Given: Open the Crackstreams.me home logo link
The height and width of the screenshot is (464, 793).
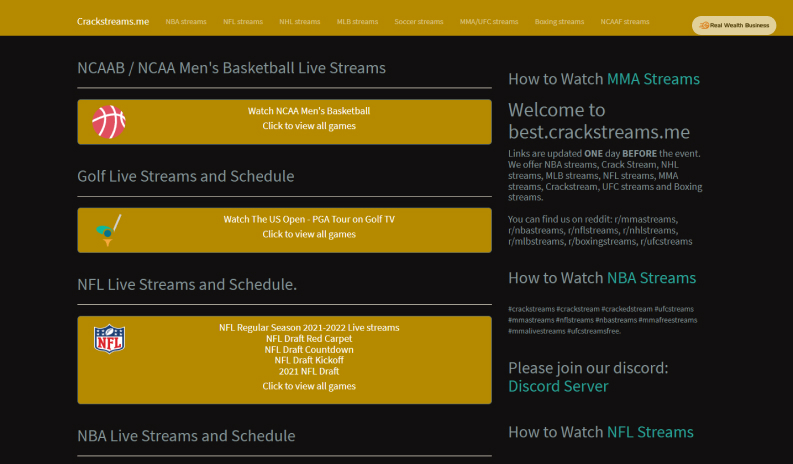Looking at the screenshot, I should tap(113, 21).
